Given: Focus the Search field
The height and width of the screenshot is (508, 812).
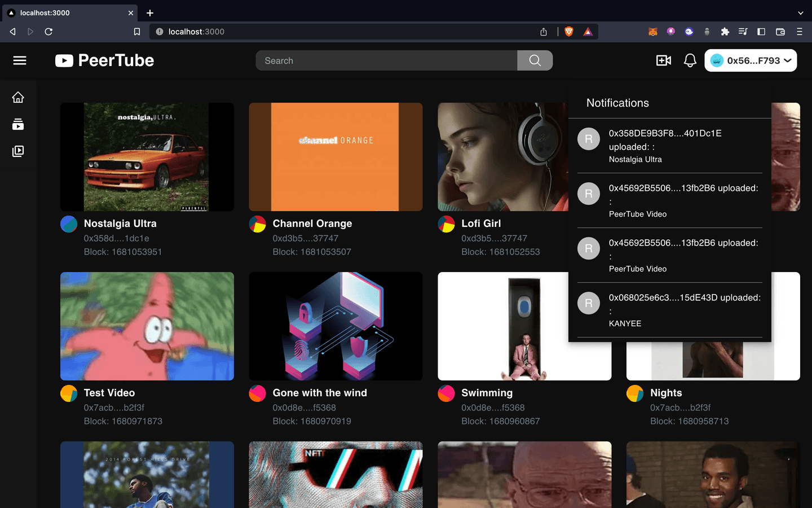Looking at the screenshot, I should coord(386,60).
